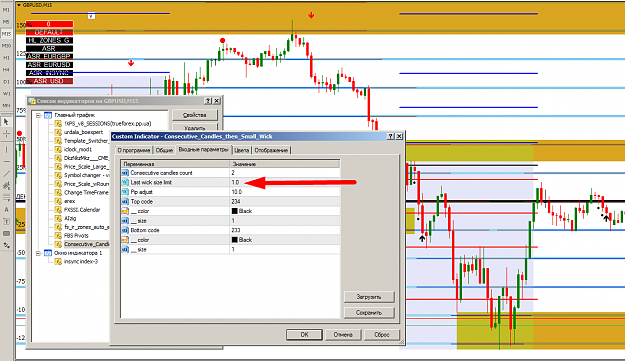The width and height of the screenshot is (625, 361).
Task: Select the 'Bottom code' value 233
Action: pos(285,230)
